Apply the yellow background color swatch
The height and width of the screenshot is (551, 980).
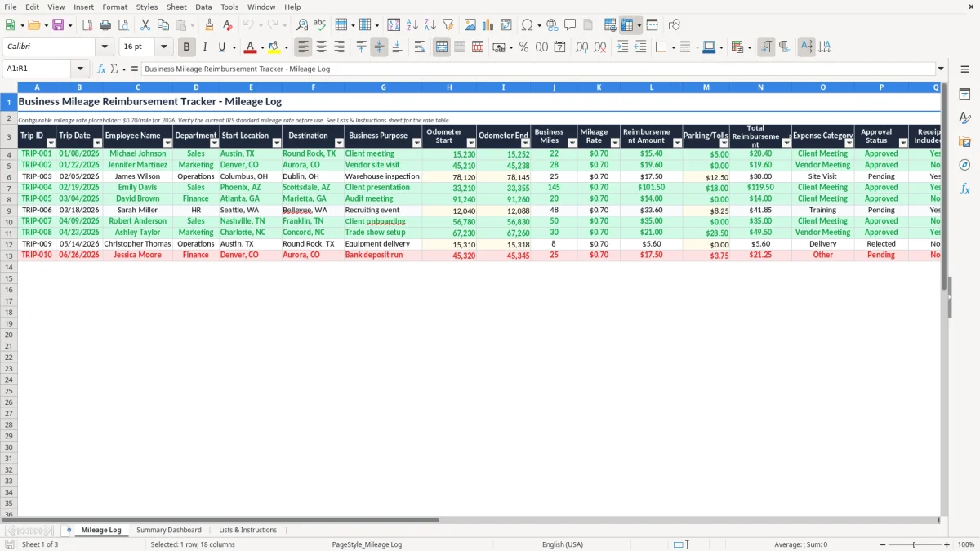pyautogui.click(x=274, y=47)
